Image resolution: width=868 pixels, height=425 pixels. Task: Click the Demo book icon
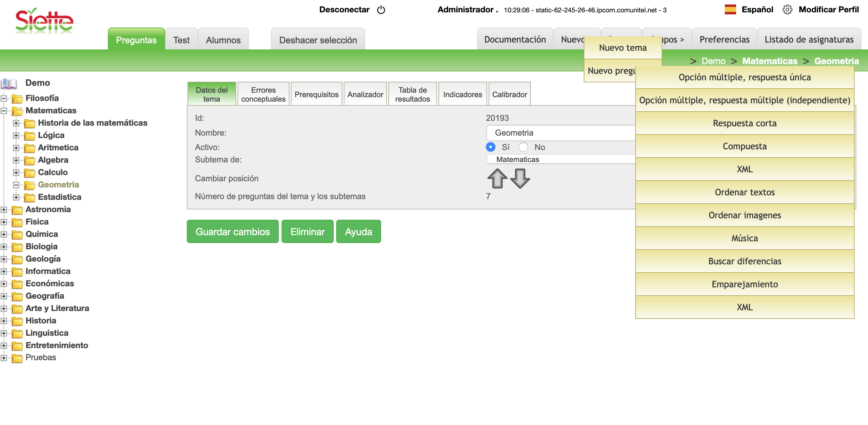[x=9, y=83]
